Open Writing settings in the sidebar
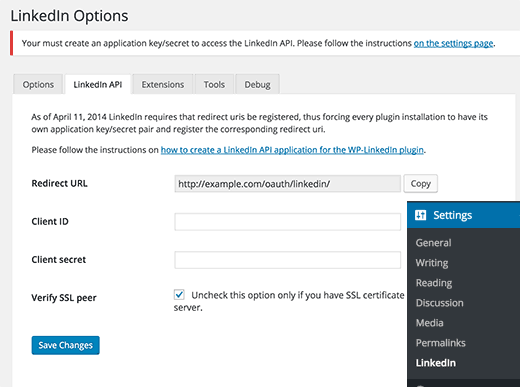 [432, 263]
